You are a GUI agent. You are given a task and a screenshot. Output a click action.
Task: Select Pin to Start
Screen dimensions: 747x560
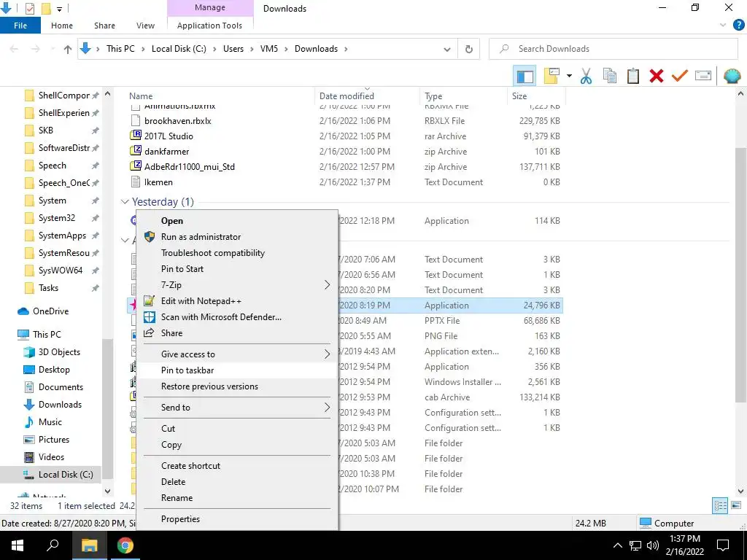[237, 268]
